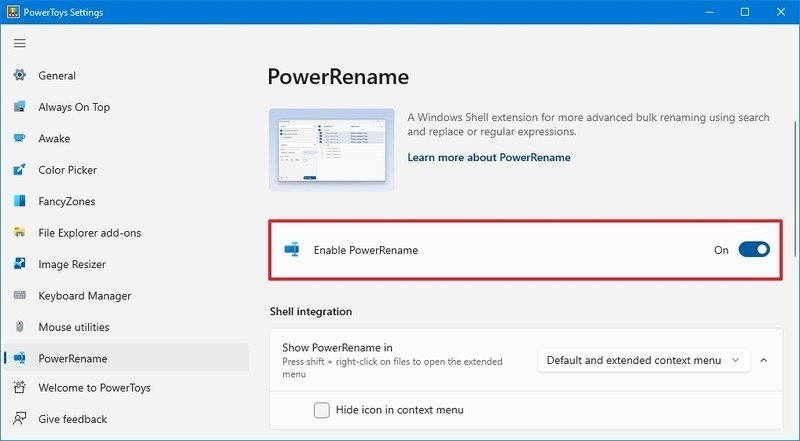Open the hamburger navigation menu
Viewport: 800px width, 441px height.
coord(19,43)
